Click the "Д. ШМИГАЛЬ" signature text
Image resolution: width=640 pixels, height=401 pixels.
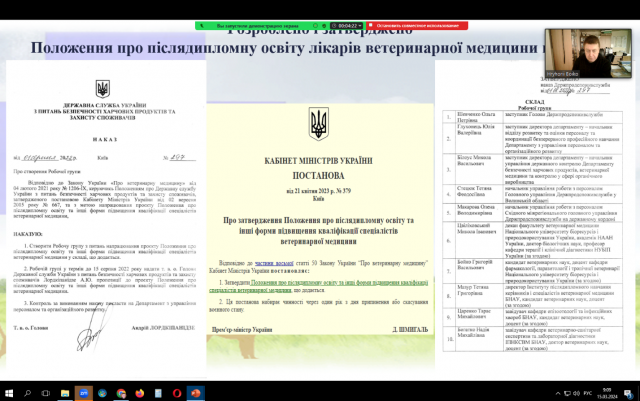pyautogui.click(x=410, y=330)
